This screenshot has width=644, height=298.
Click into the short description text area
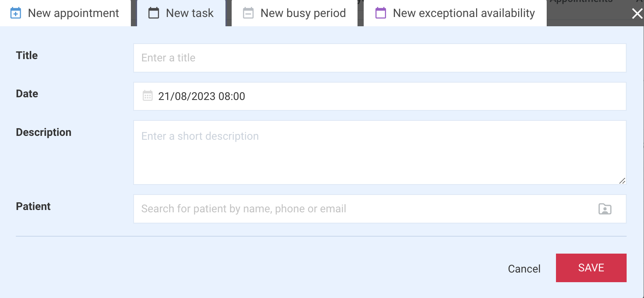point(380,152)
